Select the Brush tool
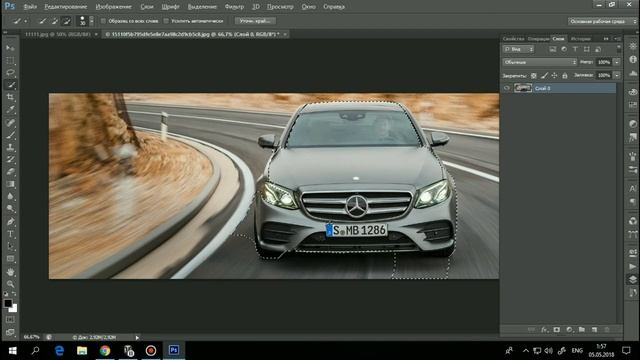The width and height of the screenshot is (640, 360). coord(10,135)
